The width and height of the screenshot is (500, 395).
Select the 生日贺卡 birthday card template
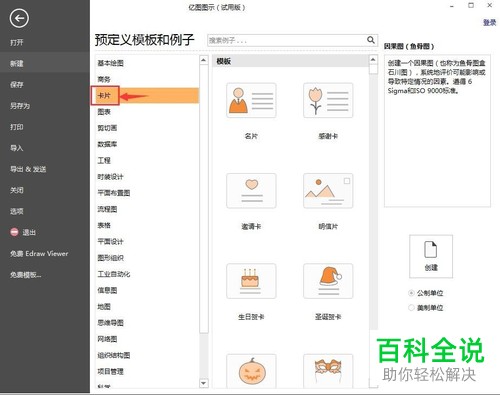(251, 281)
